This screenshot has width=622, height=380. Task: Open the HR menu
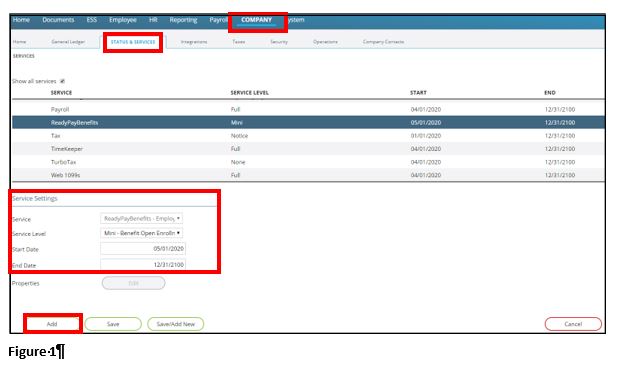[x=153, y=20]
